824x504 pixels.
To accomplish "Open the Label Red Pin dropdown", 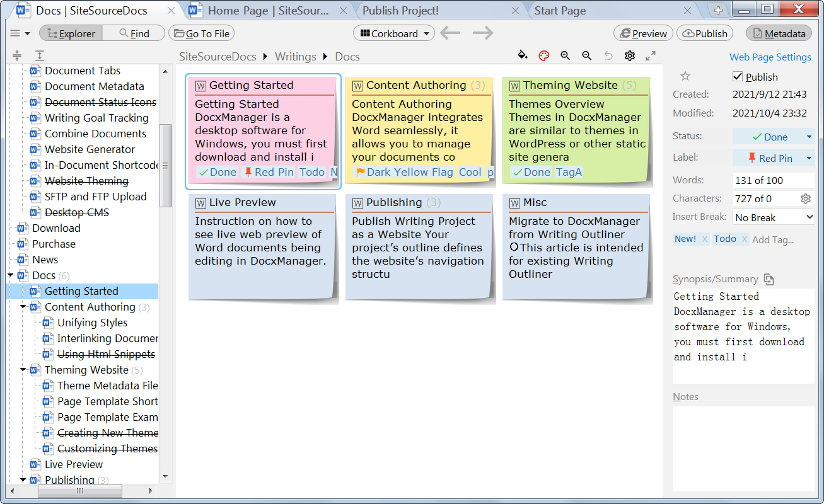I will click(774, 158).
